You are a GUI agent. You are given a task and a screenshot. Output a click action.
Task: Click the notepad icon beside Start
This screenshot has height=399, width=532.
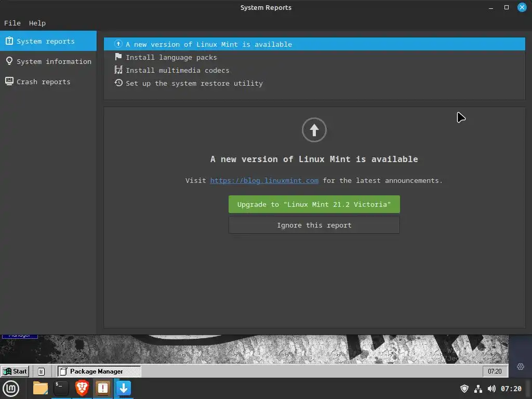(41, 371)
